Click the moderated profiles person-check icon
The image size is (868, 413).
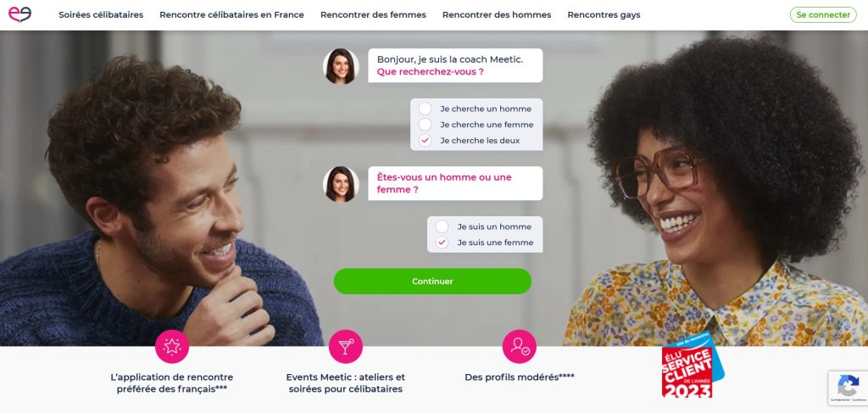pos(520,347)
